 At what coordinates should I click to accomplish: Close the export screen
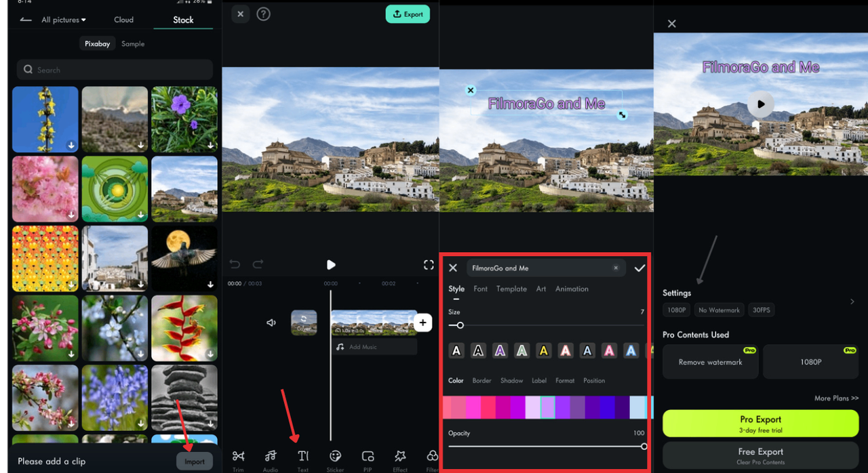point(671,24)
